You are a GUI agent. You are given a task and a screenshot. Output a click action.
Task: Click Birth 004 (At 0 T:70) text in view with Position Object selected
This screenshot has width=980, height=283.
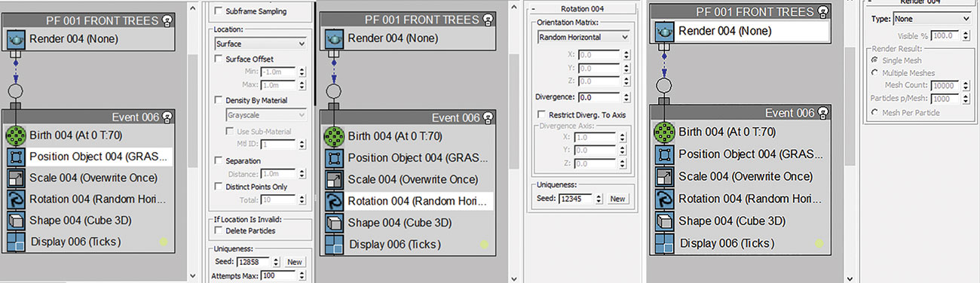point(76,136)
